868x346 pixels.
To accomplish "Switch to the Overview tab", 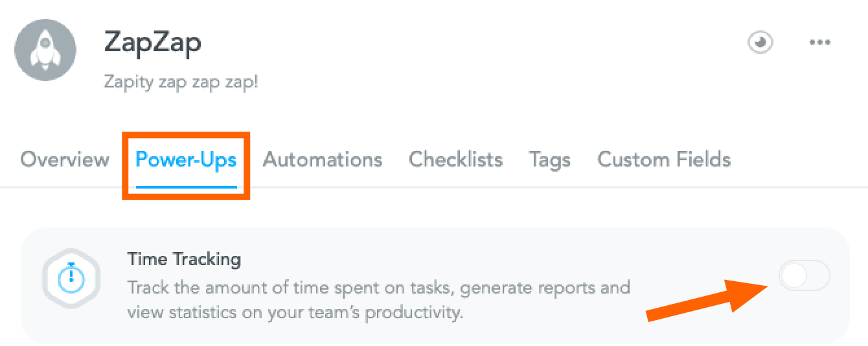I will pos(65,159).
